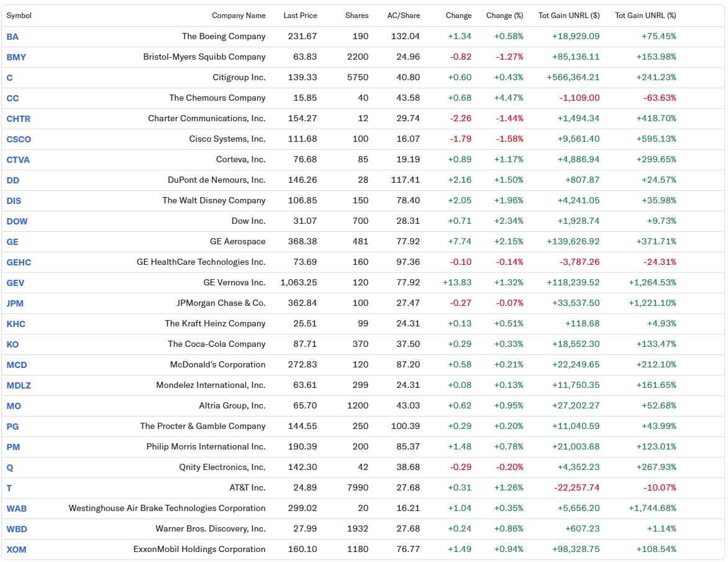Open the CSCO ticker symbol link

pos(19,139)
